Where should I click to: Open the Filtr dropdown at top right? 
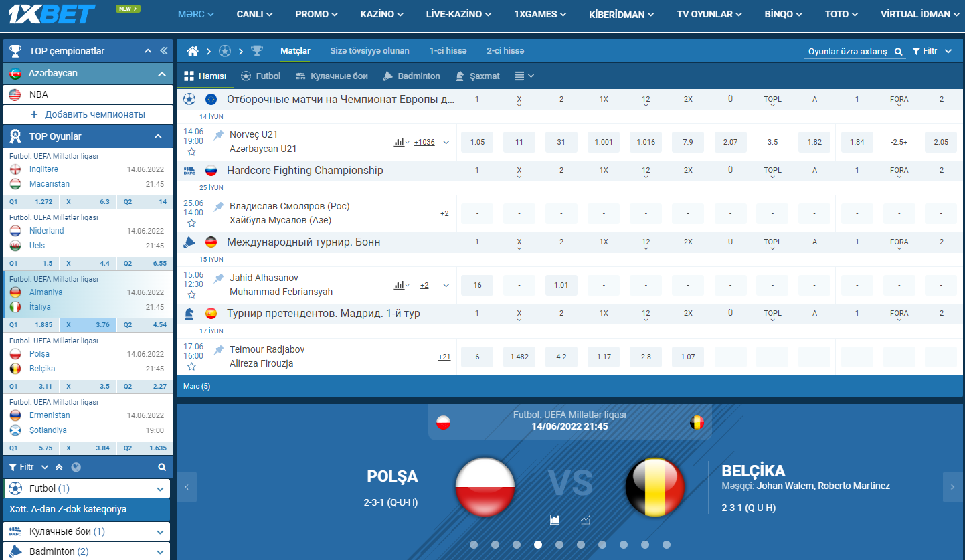932,51
